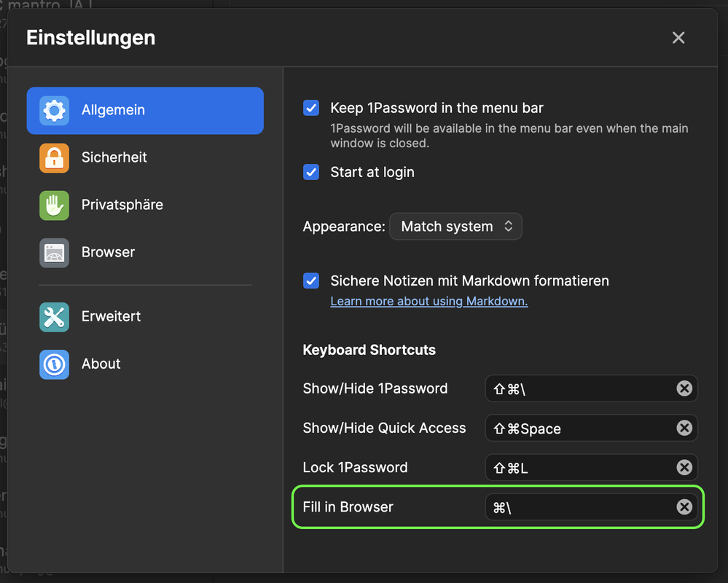The width and height of the screenshot is (728, 583).
Task: Switch to the Privatsphäre tab
Action: 145,206
